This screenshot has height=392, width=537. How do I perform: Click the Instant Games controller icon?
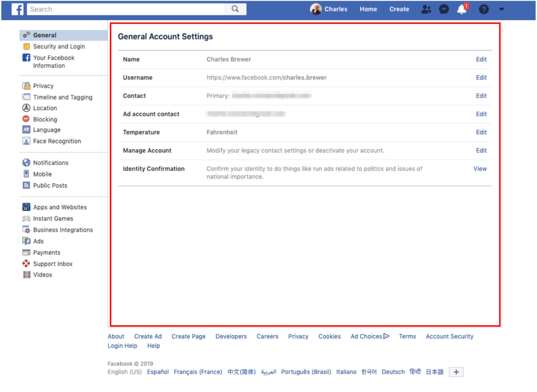pos(26,218)
